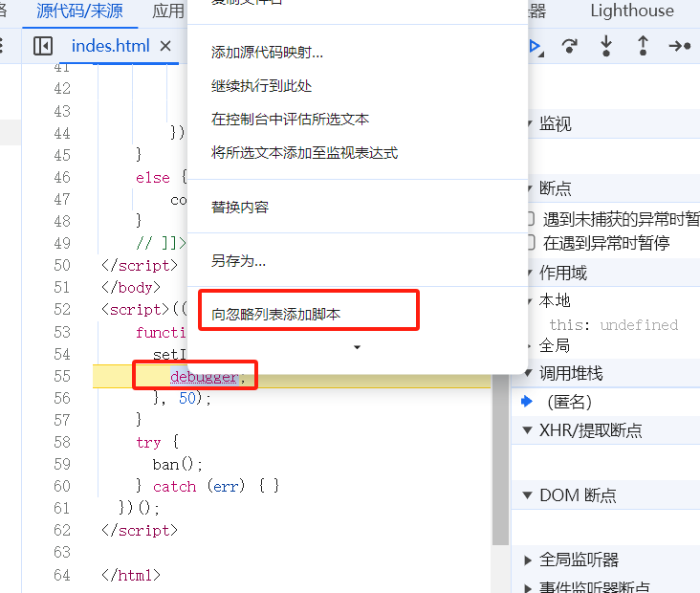
Task: Click line number 46 in gutter
Action: click(62, 177)
